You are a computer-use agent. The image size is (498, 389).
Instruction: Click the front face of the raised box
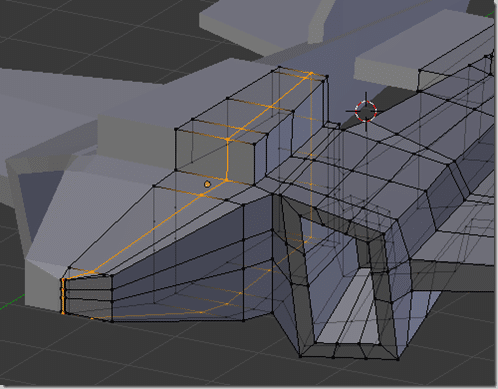(215, 157)
